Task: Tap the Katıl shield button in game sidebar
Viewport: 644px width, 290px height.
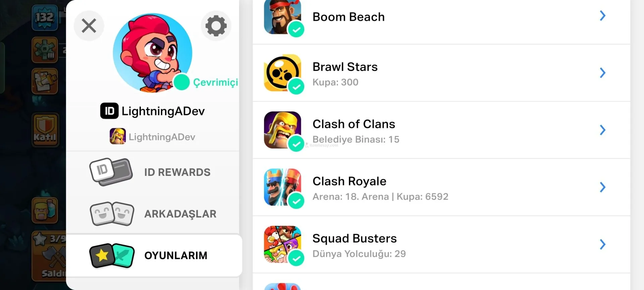Action: coord(45,130)
